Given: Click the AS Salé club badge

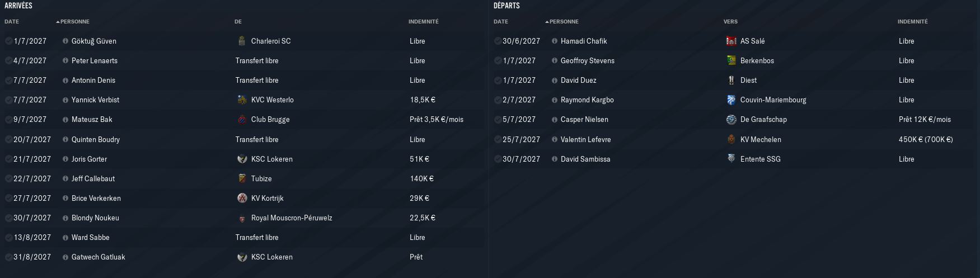Looking at the screenshot, I should click(731, 41).
